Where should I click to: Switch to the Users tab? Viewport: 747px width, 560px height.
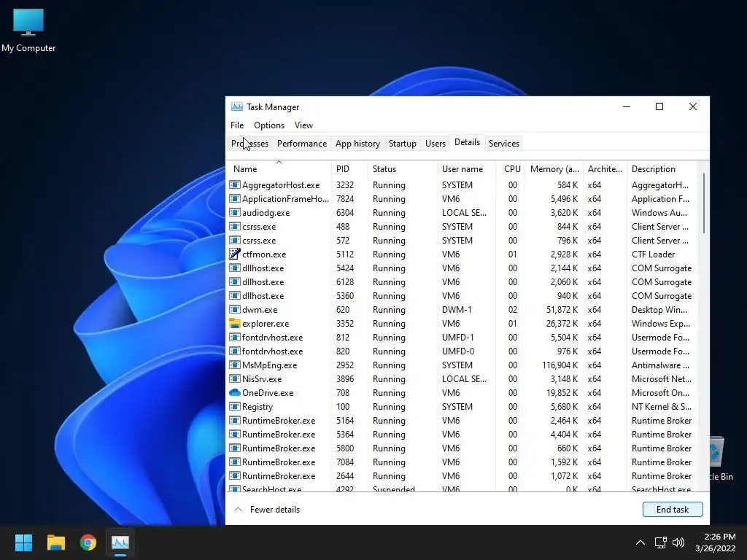click(x=435, y=144)
